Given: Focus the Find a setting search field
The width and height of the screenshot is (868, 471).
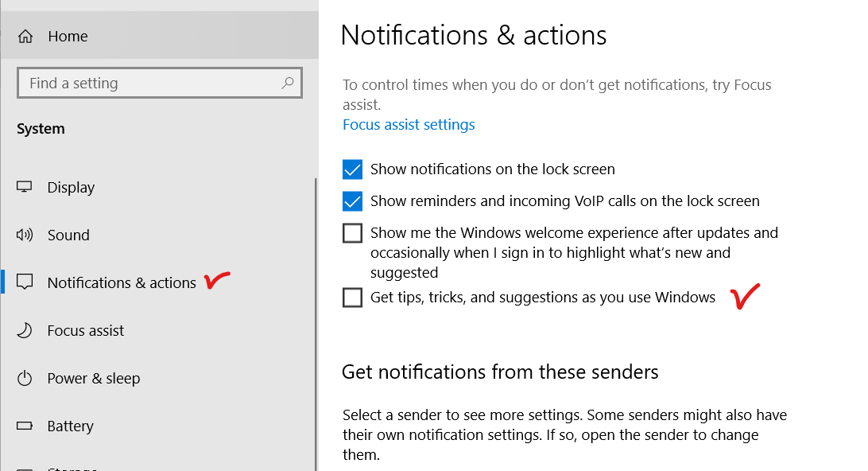Looking at the screenshot, I should [151, 83].
